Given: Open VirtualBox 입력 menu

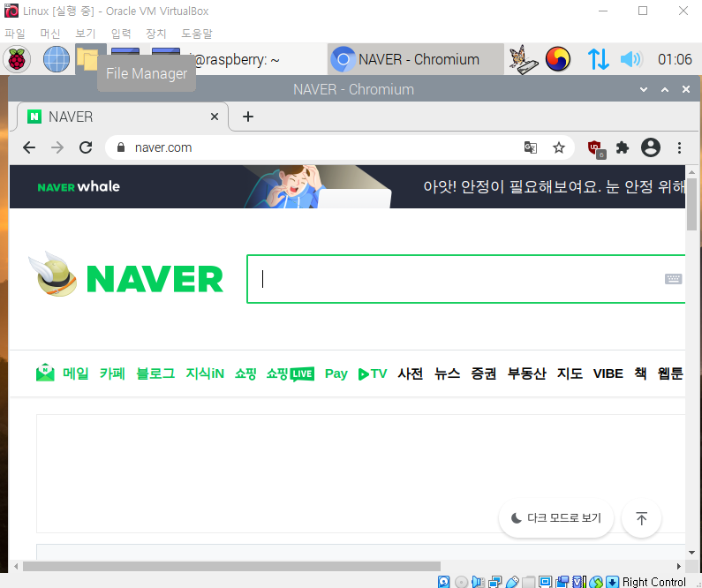Looking at the screenshot, I should [121, 34].
